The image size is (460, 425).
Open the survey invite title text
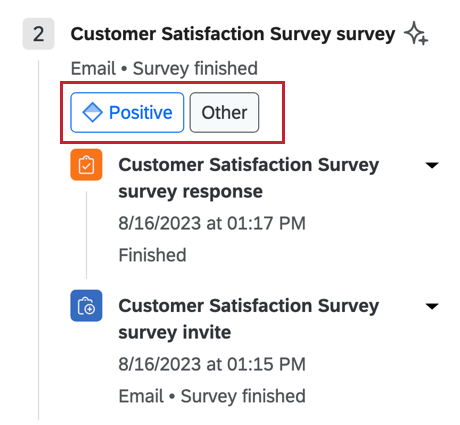pos(249,319)
